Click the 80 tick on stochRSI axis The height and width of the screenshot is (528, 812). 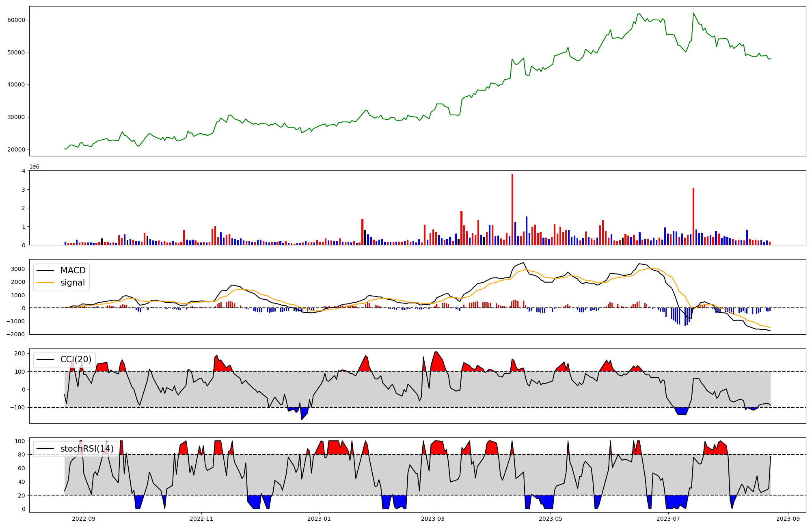coord(22,454)
